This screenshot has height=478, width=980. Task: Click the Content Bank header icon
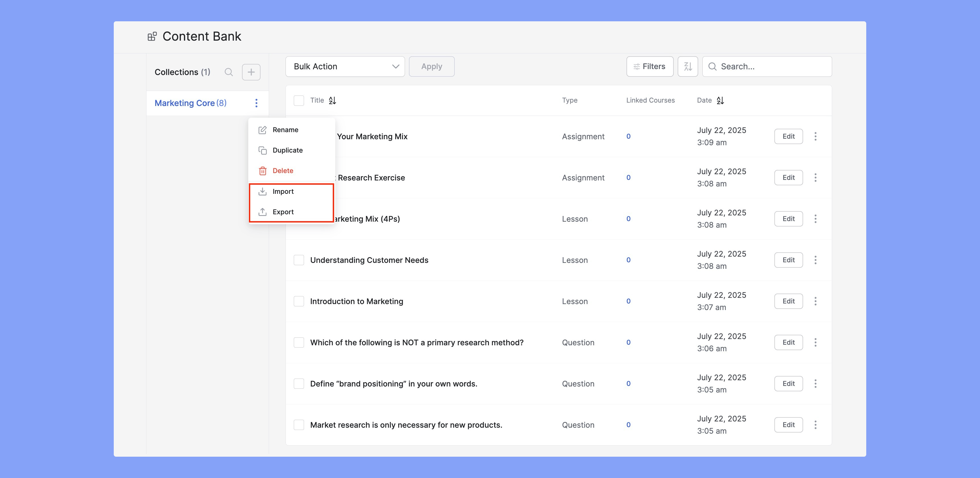pyautogui.click(x=152, y=36)
